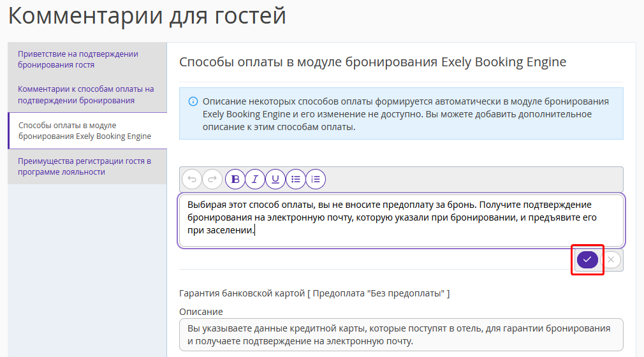Open Преимущества регистрации гостя в программе лояльности
The width and height of the screenshot is (644, 357).
click(x=87, y=166)
